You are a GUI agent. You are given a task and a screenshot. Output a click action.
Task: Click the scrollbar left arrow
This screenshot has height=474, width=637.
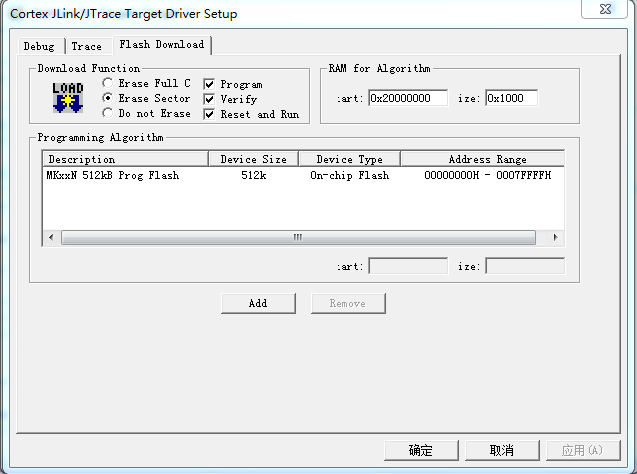coord(51,237)
